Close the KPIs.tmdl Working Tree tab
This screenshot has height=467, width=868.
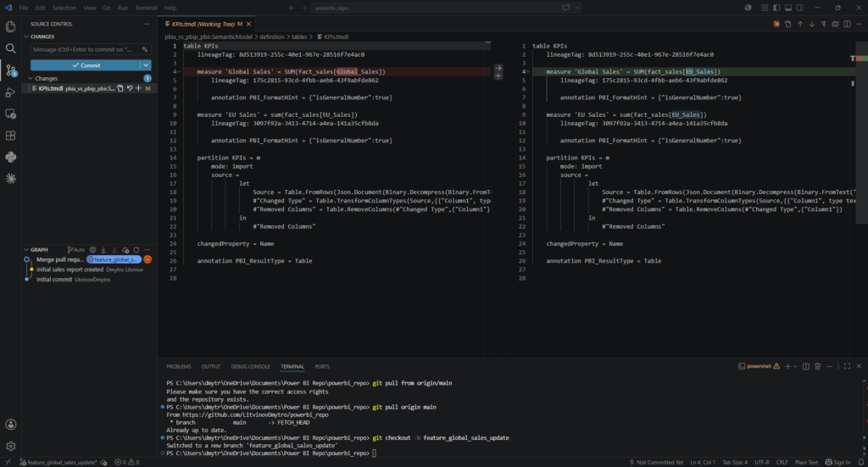(248, 24)
